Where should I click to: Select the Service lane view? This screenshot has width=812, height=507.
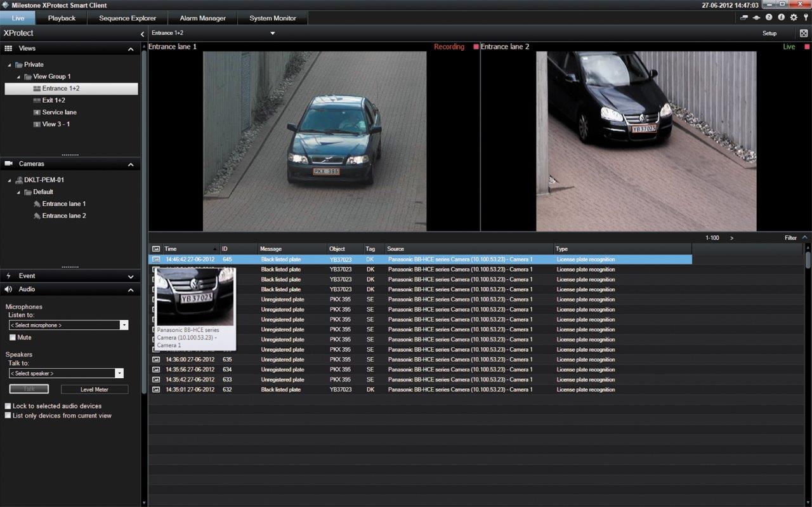[x=60, y=112]
